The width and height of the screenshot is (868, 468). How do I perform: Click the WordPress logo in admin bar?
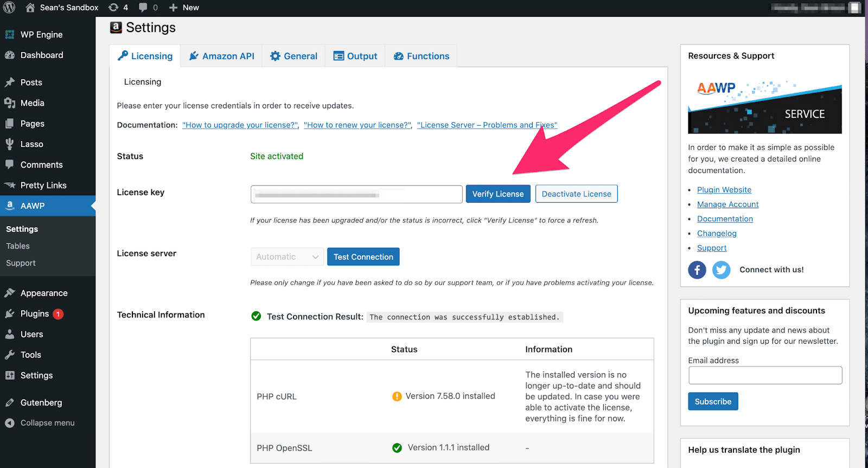tap(9, 8)
